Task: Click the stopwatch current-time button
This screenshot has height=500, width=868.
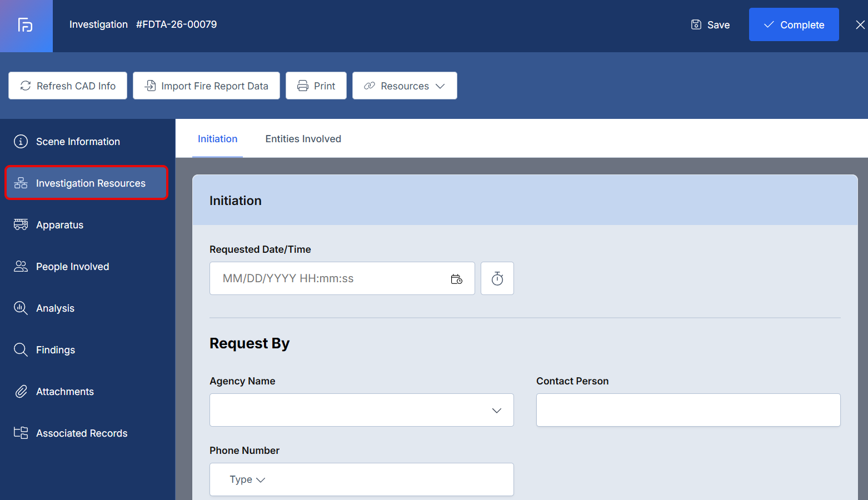Action: tap(497, 278)
